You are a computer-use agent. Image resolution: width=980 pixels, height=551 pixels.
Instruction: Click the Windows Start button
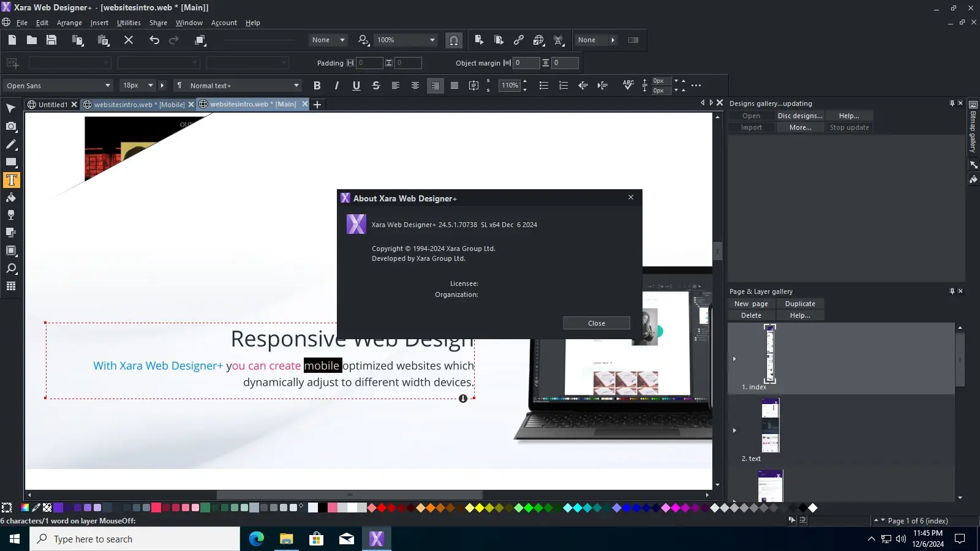click(15, 539)
